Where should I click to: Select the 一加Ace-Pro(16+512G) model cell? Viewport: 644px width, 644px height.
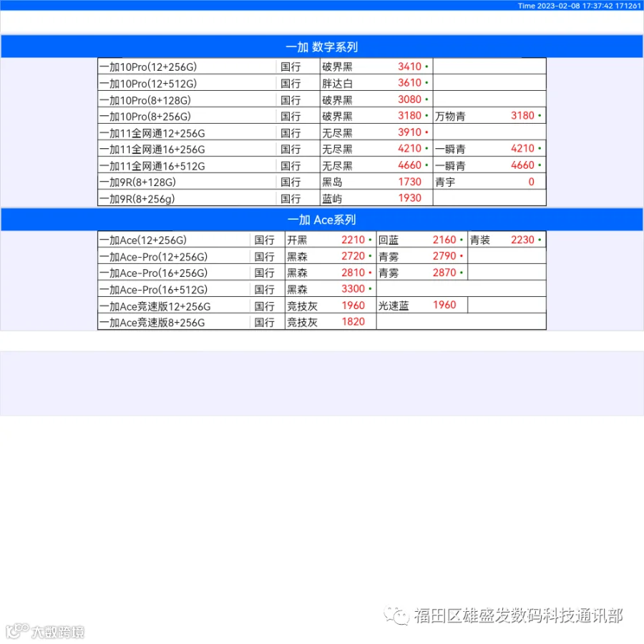pyautogui.click(x=173, y=290)
